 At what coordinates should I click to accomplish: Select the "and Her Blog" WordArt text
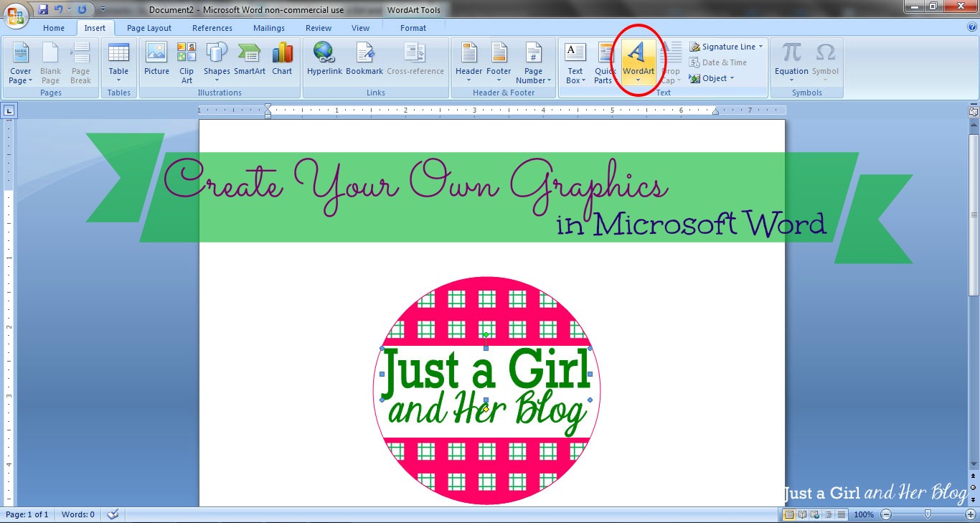tap(486, 413)
